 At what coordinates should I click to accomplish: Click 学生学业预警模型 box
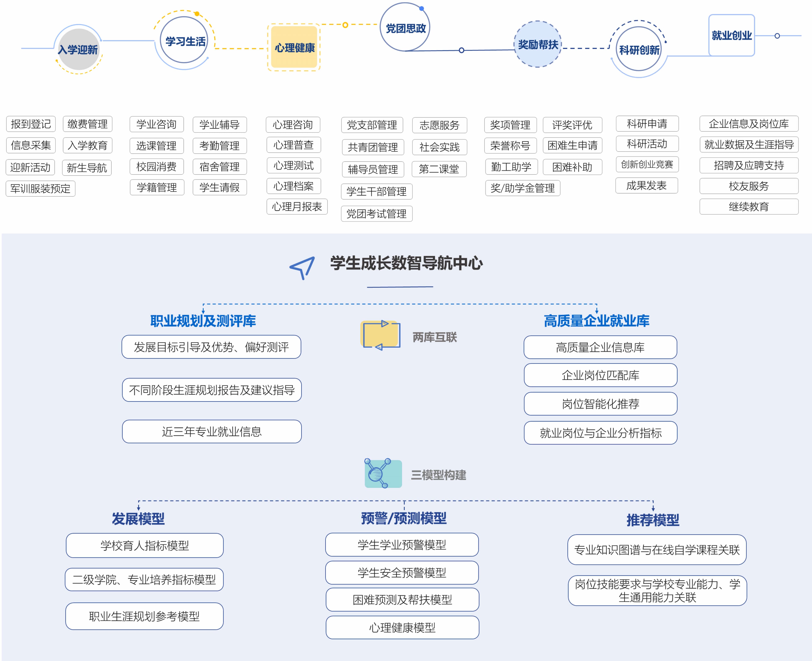point(402,545)
